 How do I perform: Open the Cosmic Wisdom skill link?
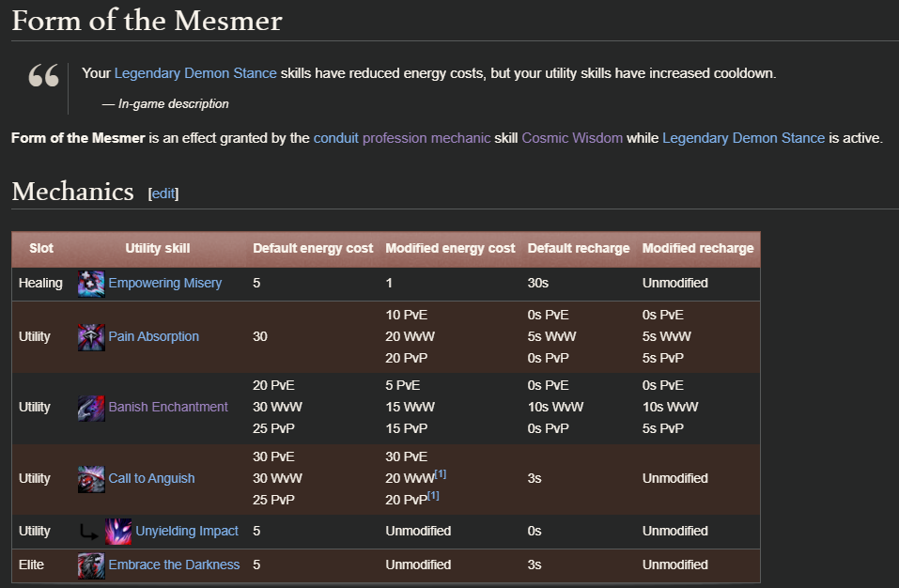pos(572,138)
